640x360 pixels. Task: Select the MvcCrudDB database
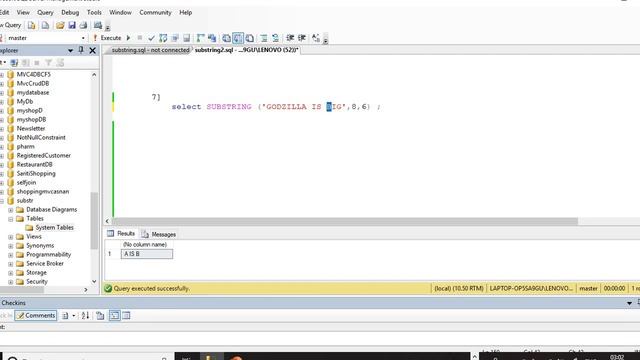(33, 83)
